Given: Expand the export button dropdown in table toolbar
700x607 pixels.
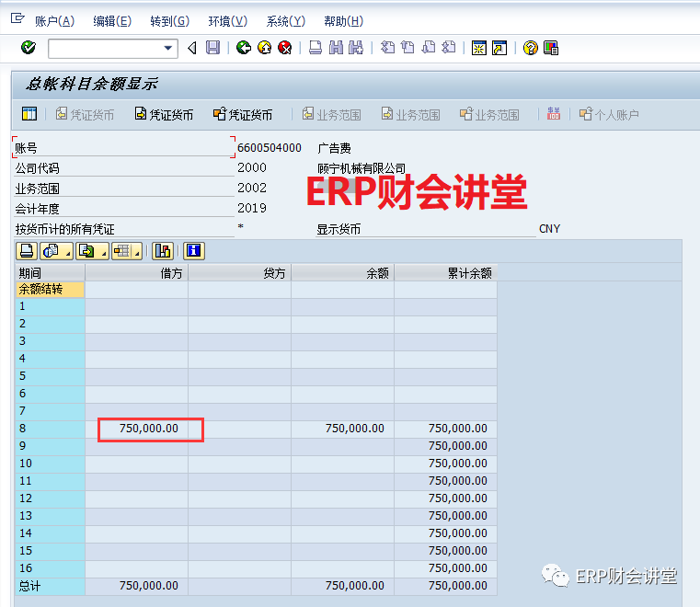Looking at the screenshot, I should click(x=103, y=251).
